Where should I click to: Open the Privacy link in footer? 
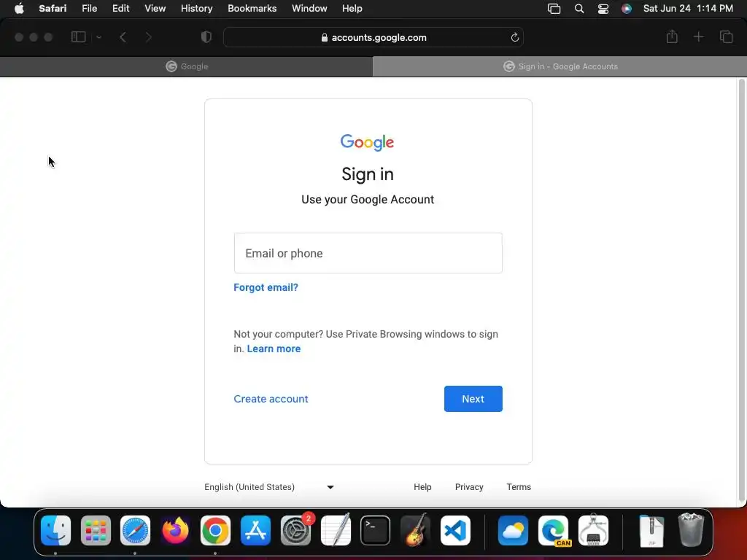click(469, 486)
